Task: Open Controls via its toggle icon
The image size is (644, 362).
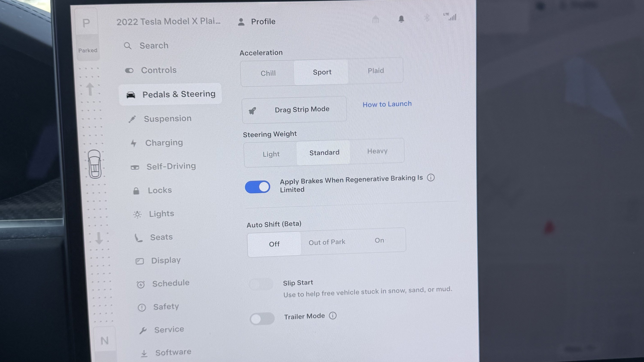Action: click(129, 70)
